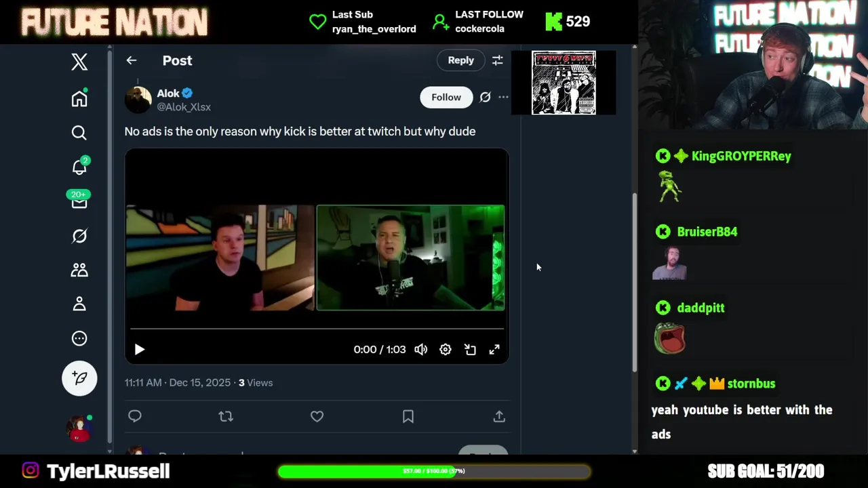Like the post with the heart

[x=317, y=416]
